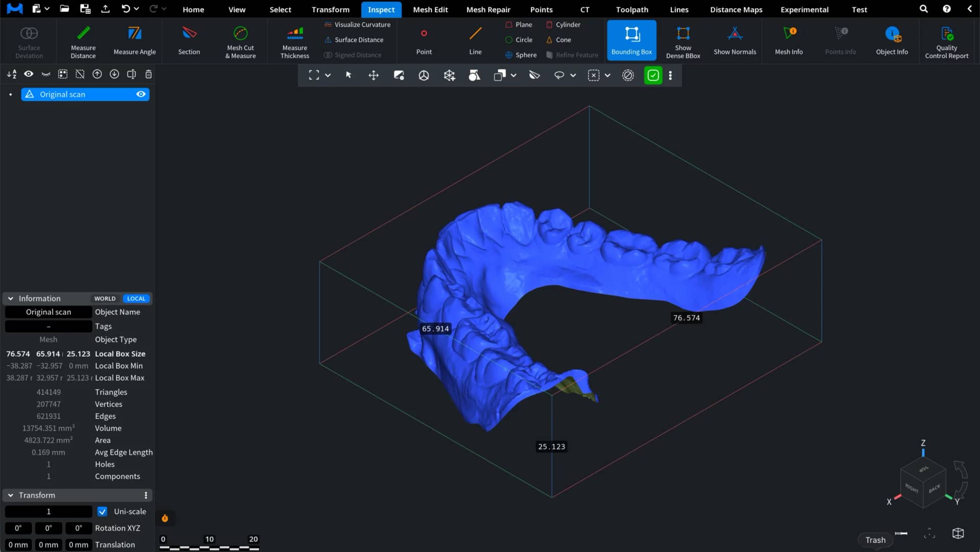The width and height of the screenshot is (980, 552).
Task: Click the Show Dense BBox icon
Action: pyautogui.click(x=683, y=42)
